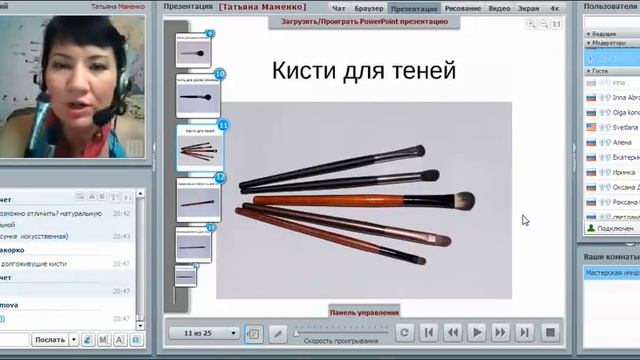Select slide thumbnail number 13
The image size is (640, 360).
tap(193, 244)
